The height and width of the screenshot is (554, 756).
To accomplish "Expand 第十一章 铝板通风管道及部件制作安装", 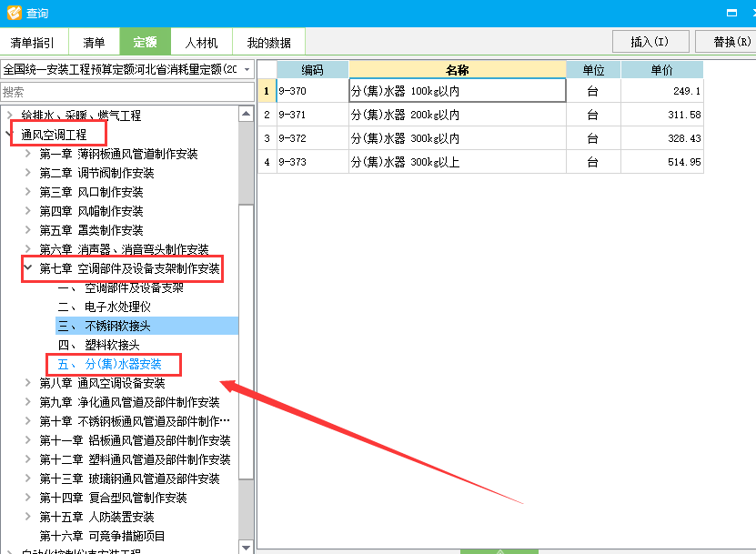I will pos(28,439).
